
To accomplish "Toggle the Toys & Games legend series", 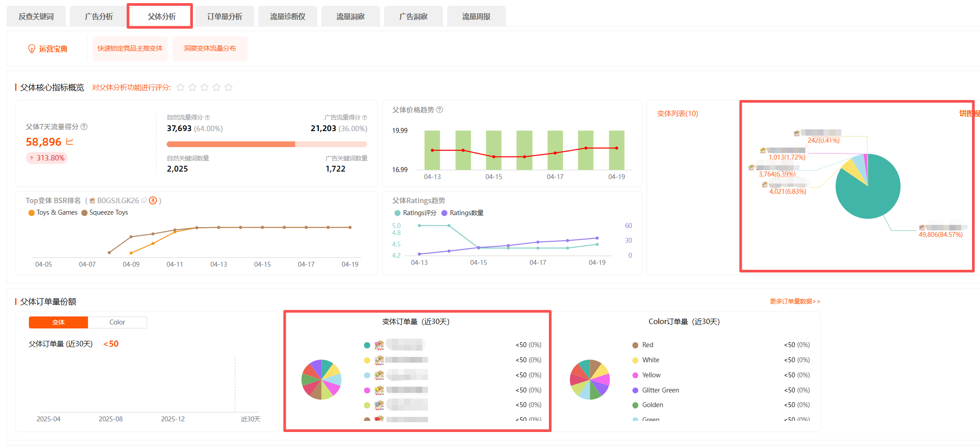I will pos(52,213).
